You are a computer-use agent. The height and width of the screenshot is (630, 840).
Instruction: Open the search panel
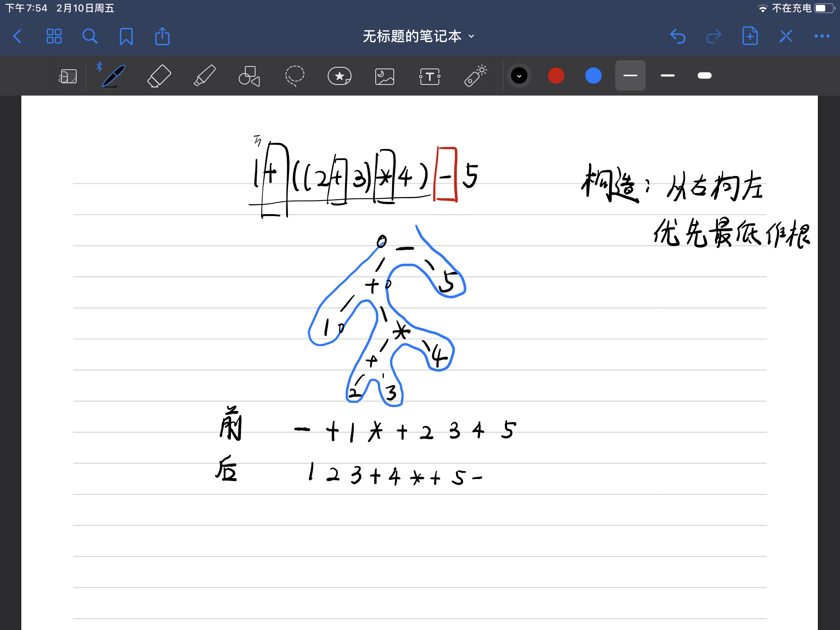(x=90, y=36)
